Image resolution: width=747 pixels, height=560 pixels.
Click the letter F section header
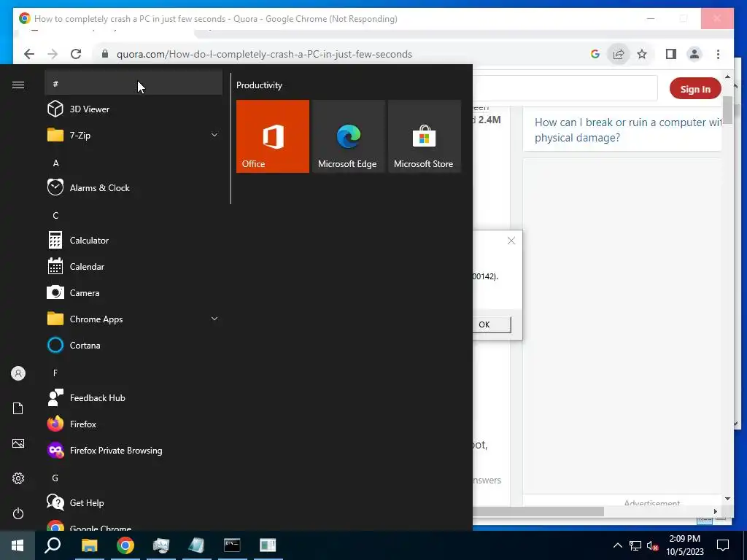55,373
